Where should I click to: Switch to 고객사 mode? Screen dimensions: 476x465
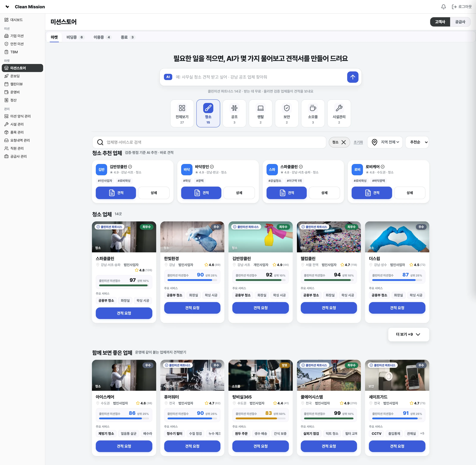tap(440, 22)
